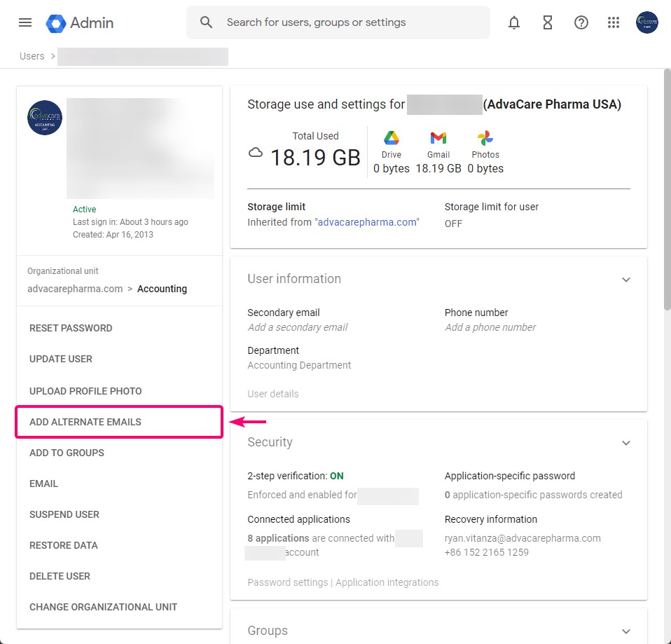Select RESTORE DATA action
This screenshot has width=671, height=644.
pos(63,545)
